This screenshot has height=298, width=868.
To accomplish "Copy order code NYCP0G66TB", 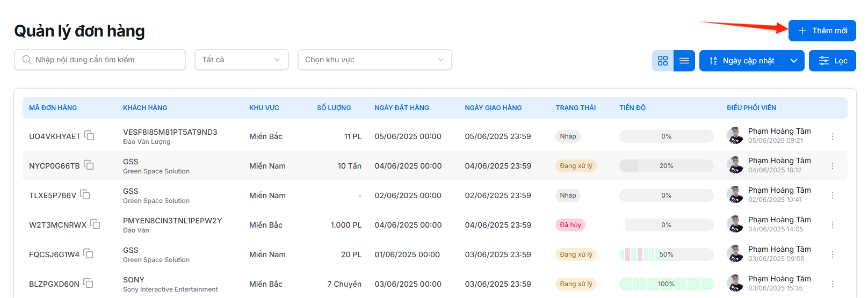I will (89, 165).
